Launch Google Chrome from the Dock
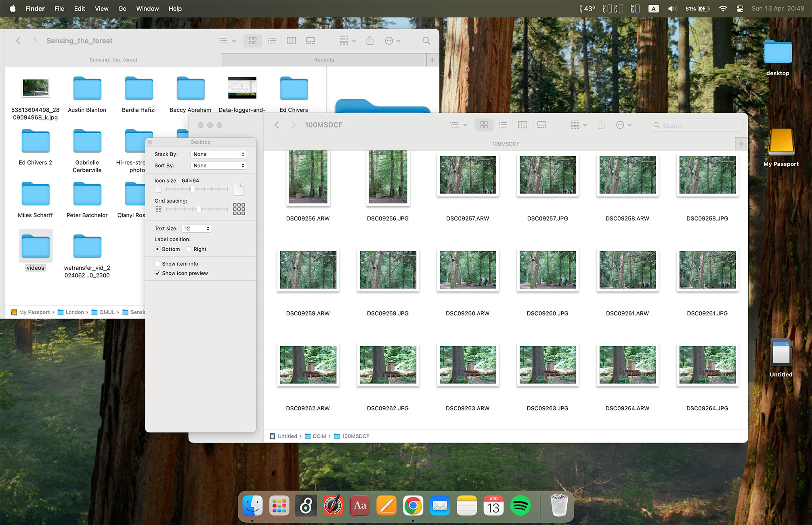Viewport: 812px width, 525px height. tap(413, 506)
